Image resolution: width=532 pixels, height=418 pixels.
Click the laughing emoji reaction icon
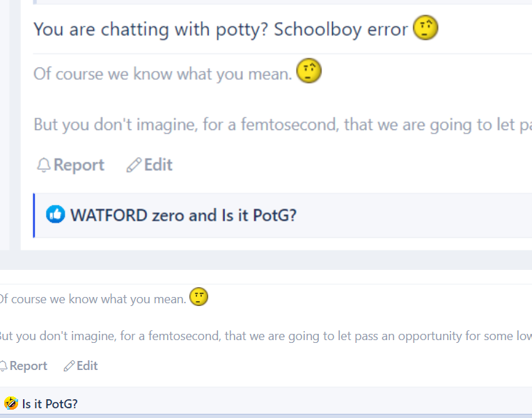(11, 403)
